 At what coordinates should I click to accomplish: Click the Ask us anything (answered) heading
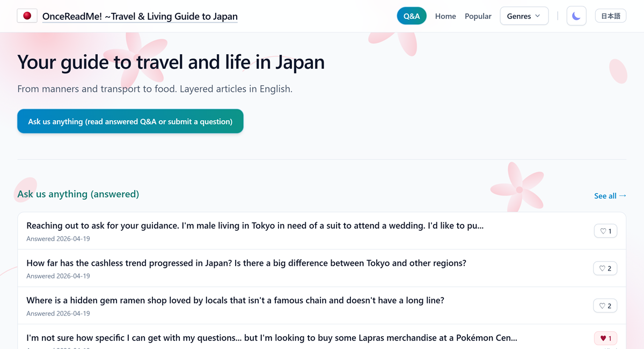coord(78,194)
